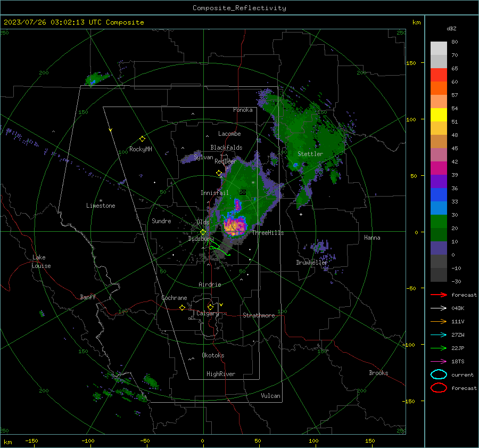Click the purple 39-36 dBZ color swatch
The width and height of the screenshot is (479, 448).
439,181
